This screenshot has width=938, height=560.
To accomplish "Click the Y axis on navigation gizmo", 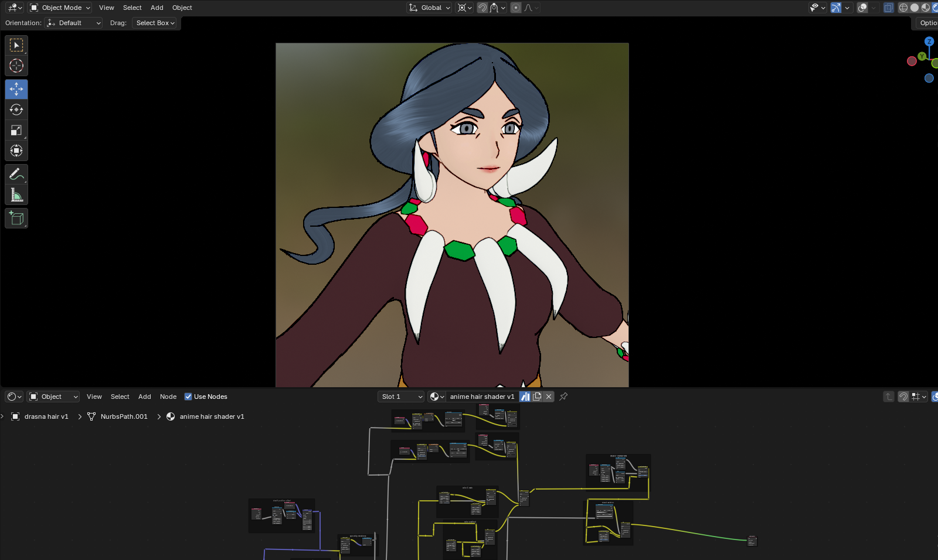I will coord(922,56).
